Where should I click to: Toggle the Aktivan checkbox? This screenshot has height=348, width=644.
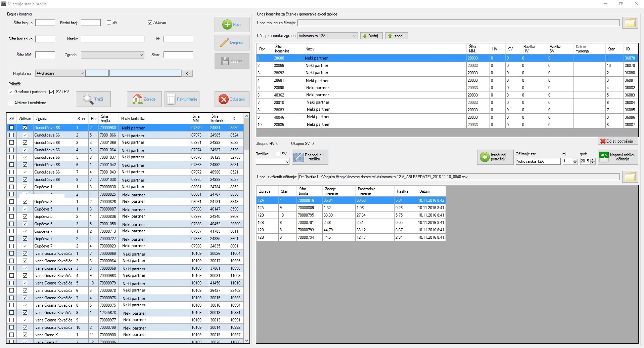click(150, 23)
